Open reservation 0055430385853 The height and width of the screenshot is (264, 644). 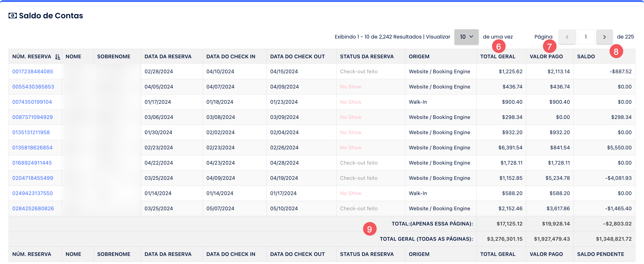click(33, 87)
